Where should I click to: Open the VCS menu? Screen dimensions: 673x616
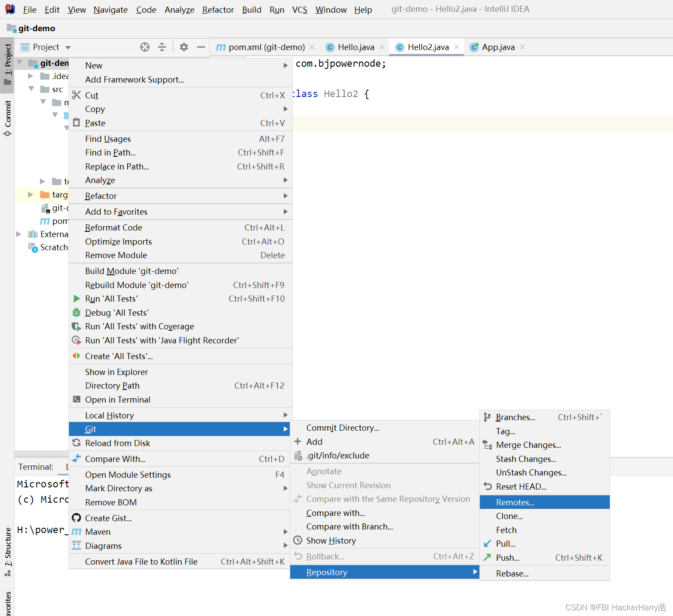coord(300,10)
